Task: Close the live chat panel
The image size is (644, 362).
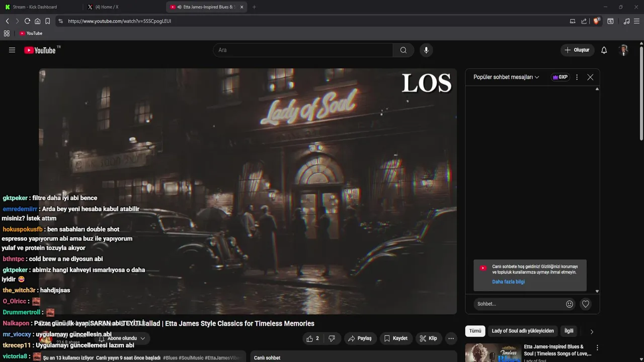Action: (x=590, y=77)
